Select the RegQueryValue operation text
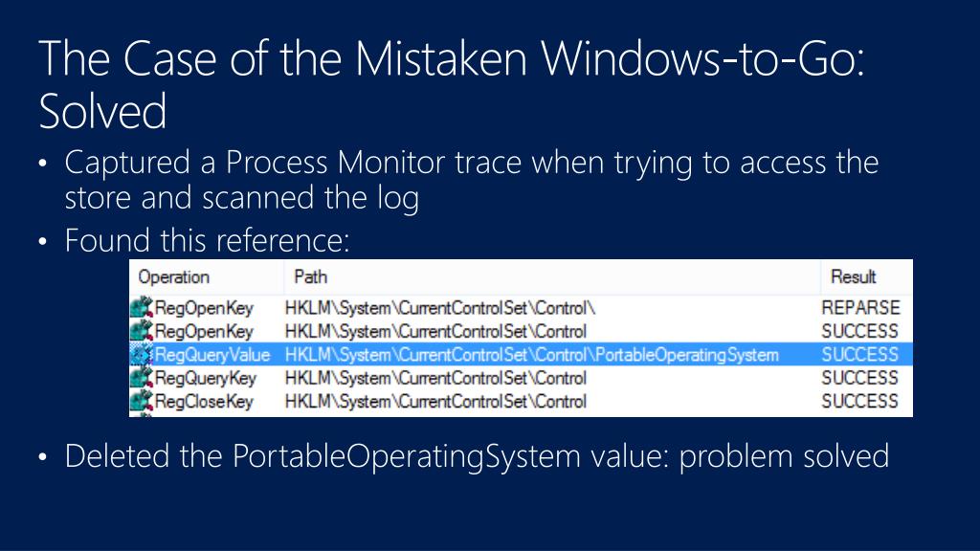 click(212, 355)
